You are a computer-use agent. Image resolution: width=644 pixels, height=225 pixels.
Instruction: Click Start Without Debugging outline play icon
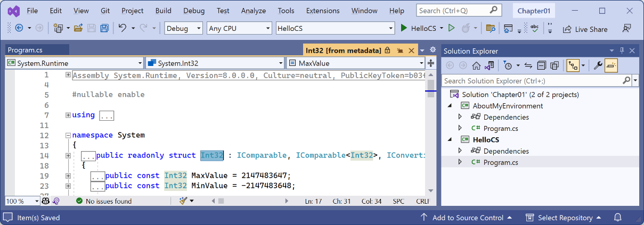(451, 28)
